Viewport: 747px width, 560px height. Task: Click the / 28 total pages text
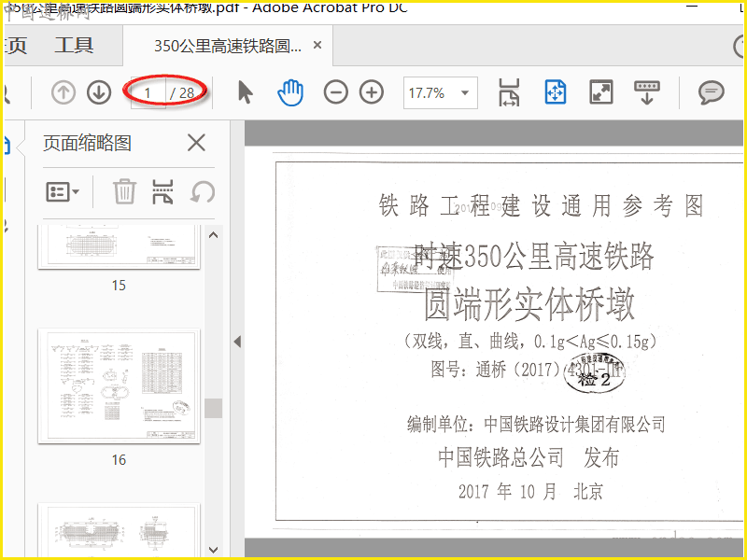click(182, 92)
